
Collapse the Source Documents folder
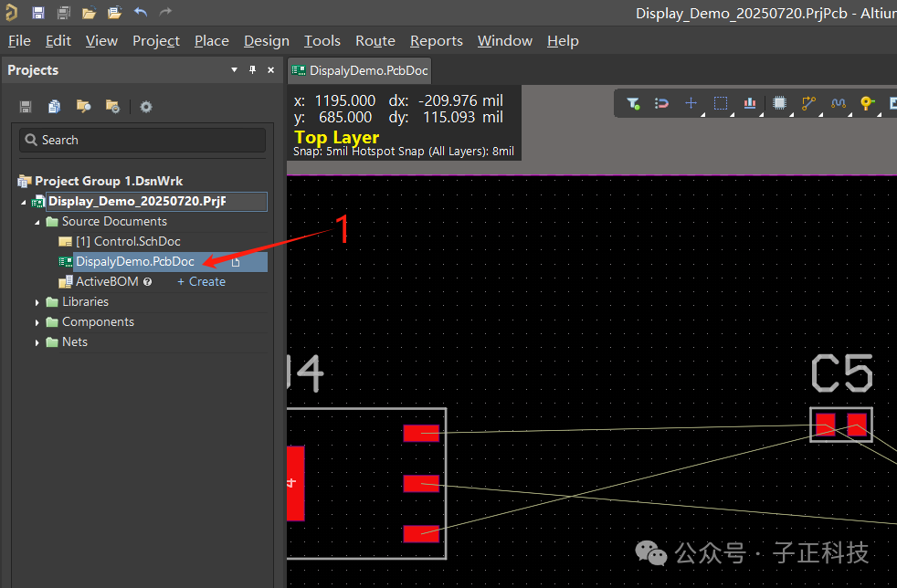tap(37, 222)
